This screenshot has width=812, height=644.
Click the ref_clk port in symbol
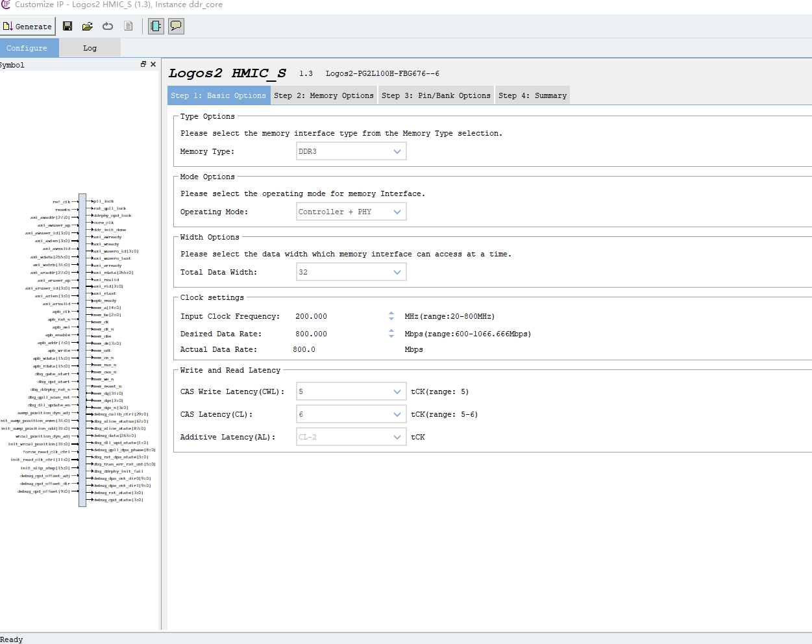click(62, 202)
